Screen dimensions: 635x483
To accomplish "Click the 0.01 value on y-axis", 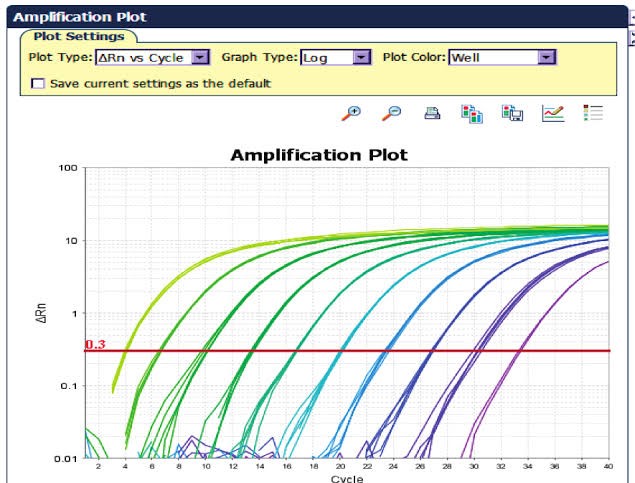I will [66, 459].
